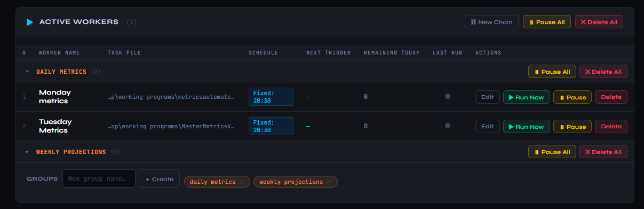The image size is (644, 209).
Task: Pause all workers from the top header
Action: click(x=547, y=22)
